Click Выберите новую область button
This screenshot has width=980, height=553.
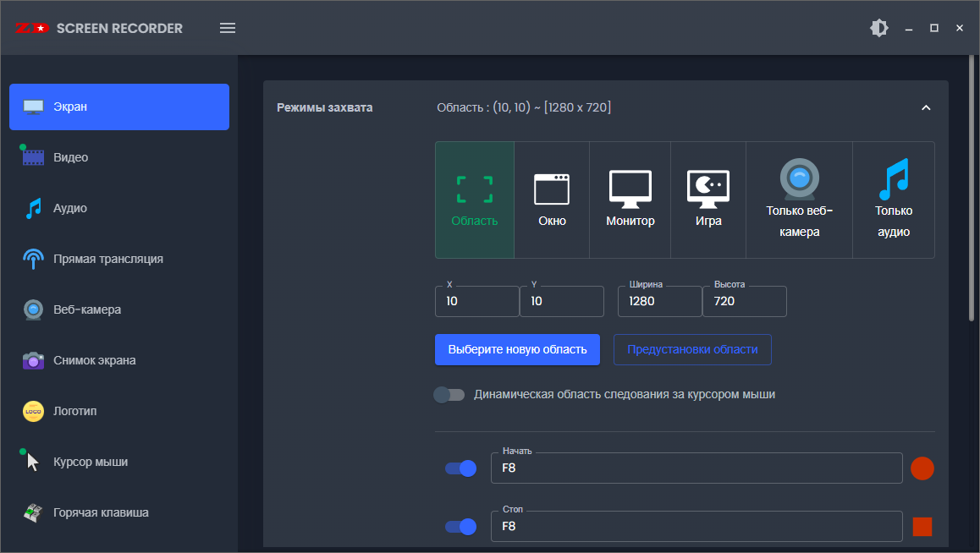click(517, 349)
